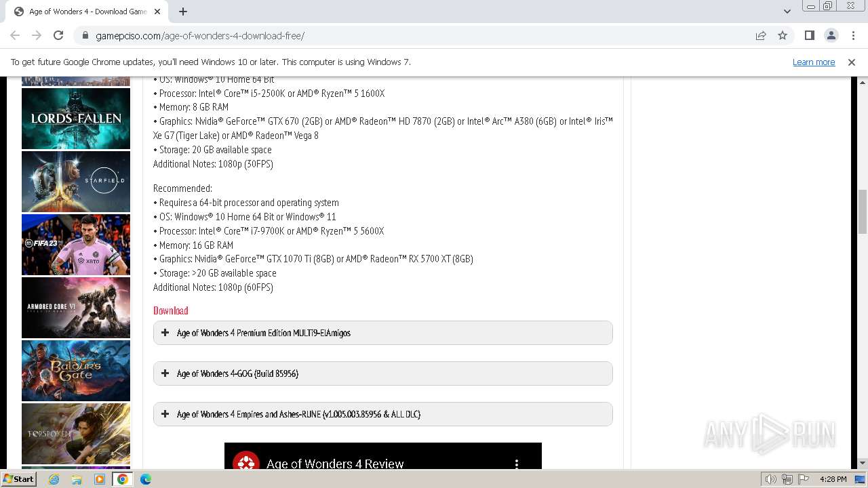Expand Age of Wonders 4 Premium Edition MULTi9-ElAmigos
Viewport: 868px width, 488px height.
(x=382, y=333)
